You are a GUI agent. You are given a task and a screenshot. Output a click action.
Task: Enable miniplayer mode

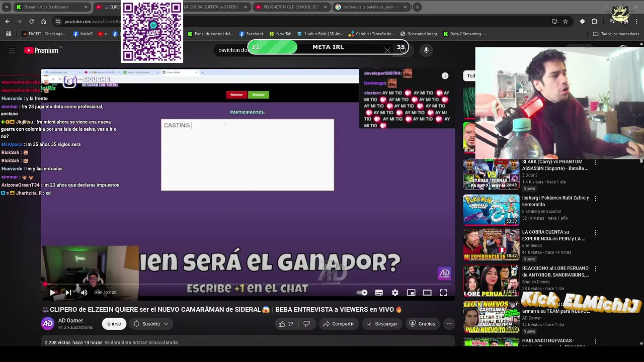tap(411, 293)
